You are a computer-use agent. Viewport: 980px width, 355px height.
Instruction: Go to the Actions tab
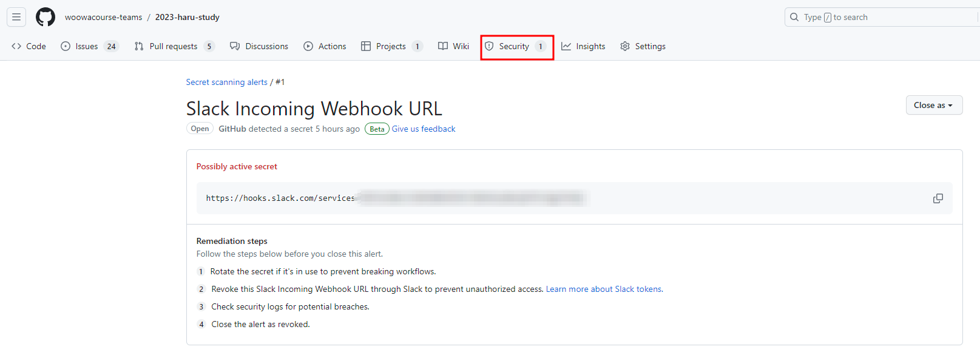pos(325,46)
